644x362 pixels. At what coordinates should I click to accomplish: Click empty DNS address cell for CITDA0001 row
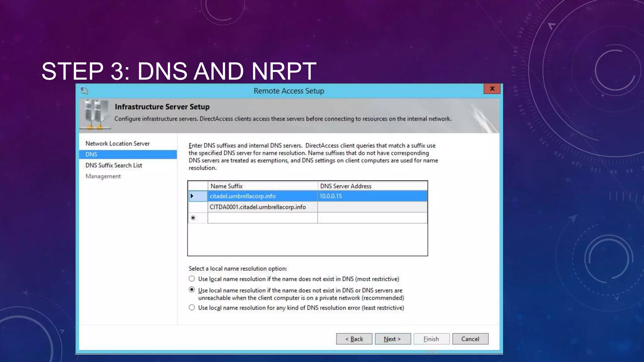pos(372,207)
